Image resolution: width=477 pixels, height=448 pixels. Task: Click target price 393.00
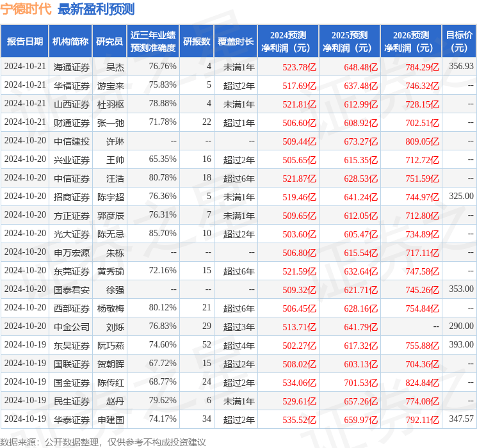pyautogui.click(x=461, y=344)
